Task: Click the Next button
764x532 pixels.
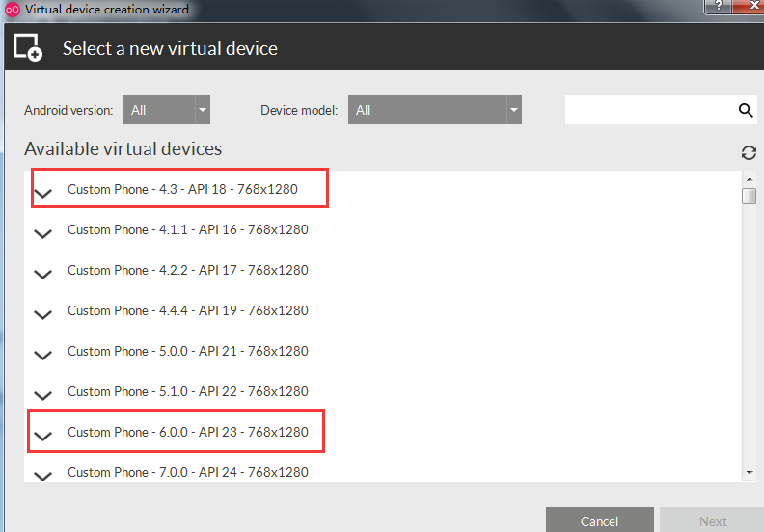Action: tap(712, 519)
